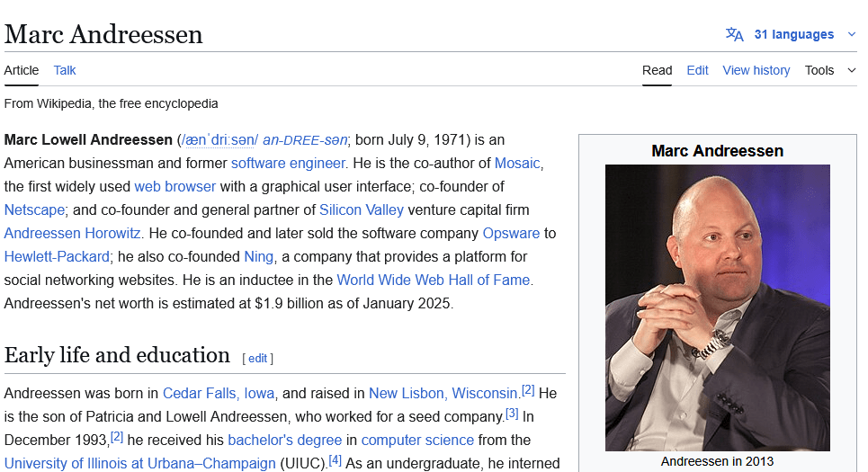The image size is (868, 472).
Task: Open the Cedar Falls, Iowa link
Action: coord(219,394)
